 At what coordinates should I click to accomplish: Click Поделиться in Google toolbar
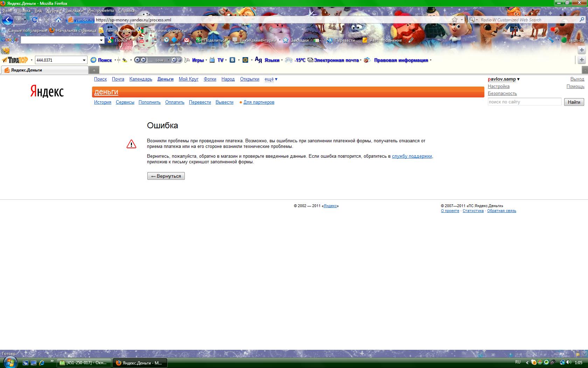click(212, 40)
